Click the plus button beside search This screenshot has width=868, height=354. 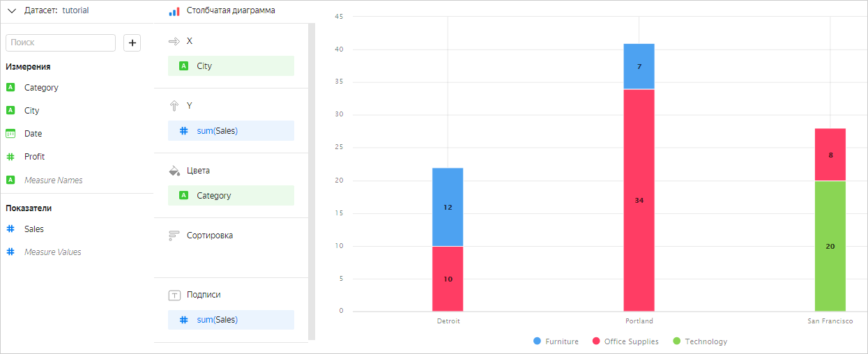(132, 43)
